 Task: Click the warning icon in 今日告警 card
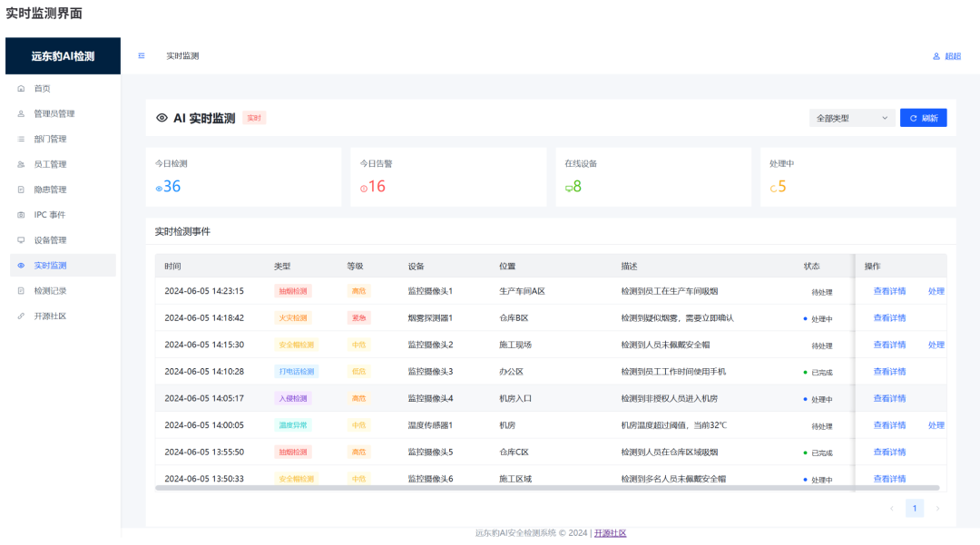[364, 189]
